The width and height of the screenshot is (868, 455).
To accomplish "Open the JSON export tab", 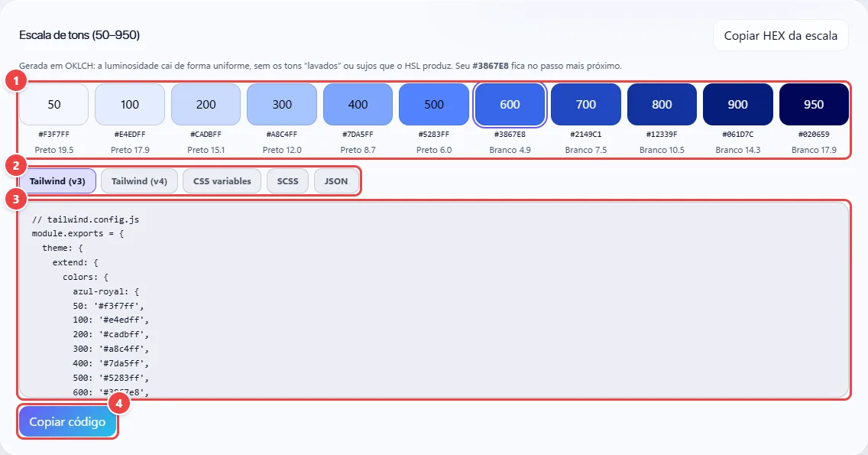I will coord(336,181).
